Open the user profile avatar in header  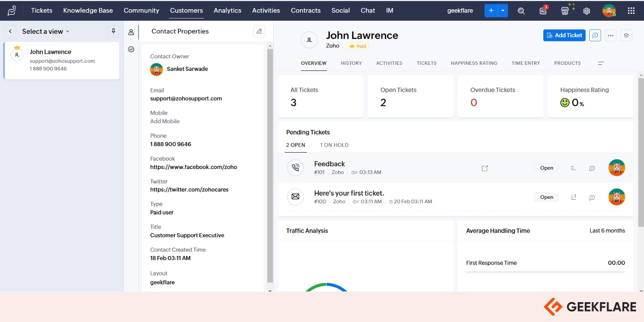[x=609, y=10]
